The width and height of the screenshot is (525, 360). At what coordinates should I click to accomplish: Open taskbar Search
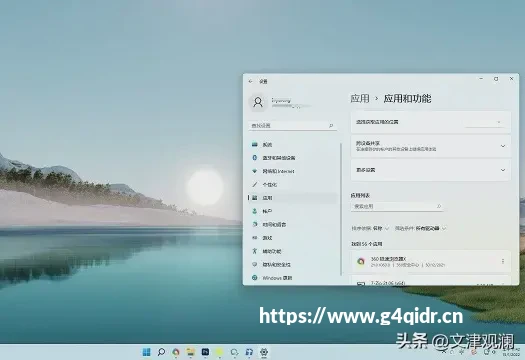coord(161,352)
